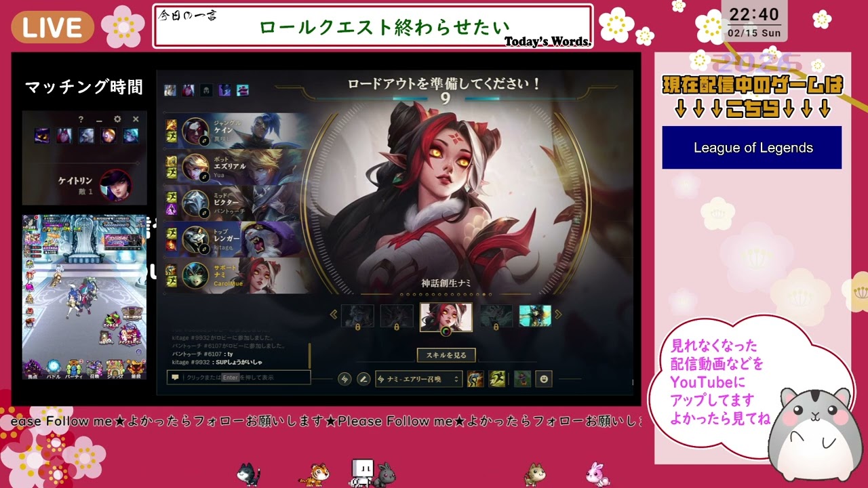Click the hamster mascot character

814,435
